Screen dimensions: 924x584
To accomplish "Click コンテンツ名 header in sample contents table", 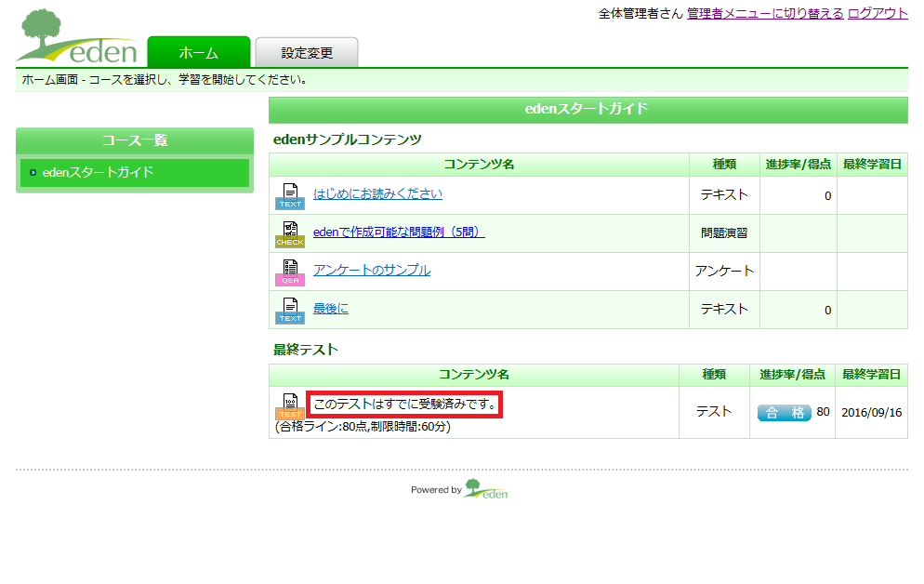I will tap(479, 165).
